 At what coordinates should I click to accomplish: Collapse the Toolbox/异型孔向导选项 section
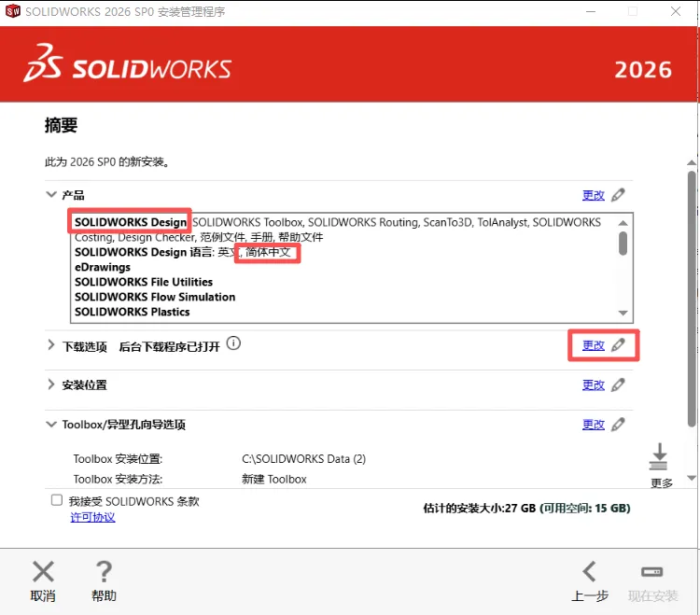[x=51, y=424]
